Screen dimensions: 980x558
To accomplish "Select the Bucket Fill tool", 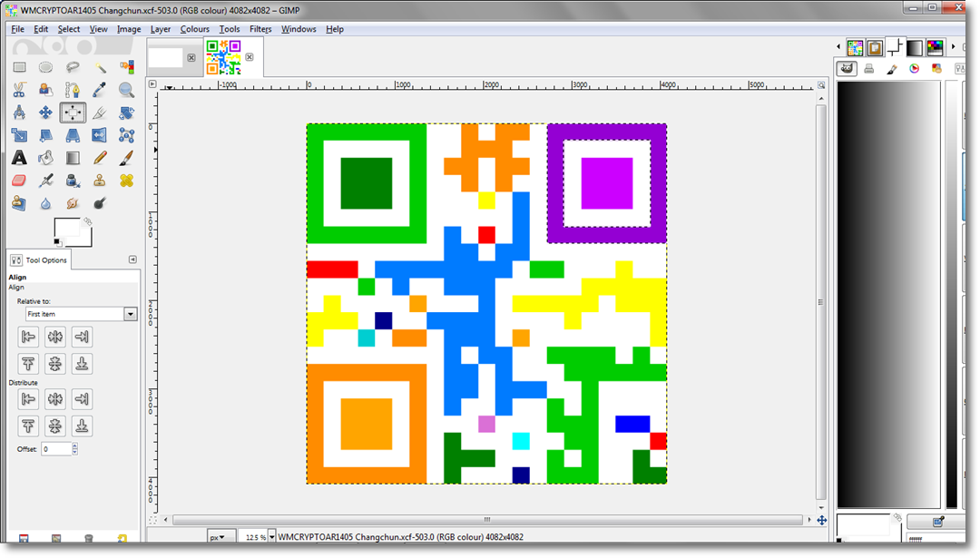I will tap(45, 158).
